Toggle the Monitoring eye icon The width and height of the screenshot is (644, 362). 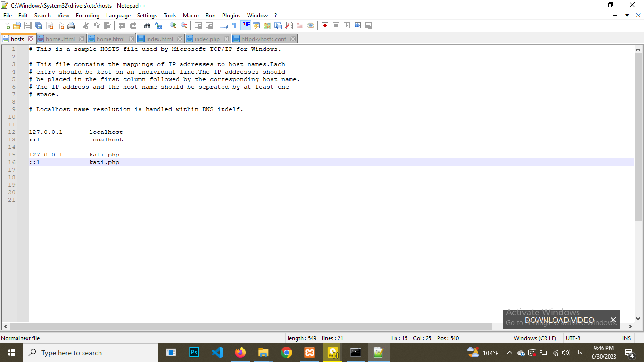[x=311, y=25]
